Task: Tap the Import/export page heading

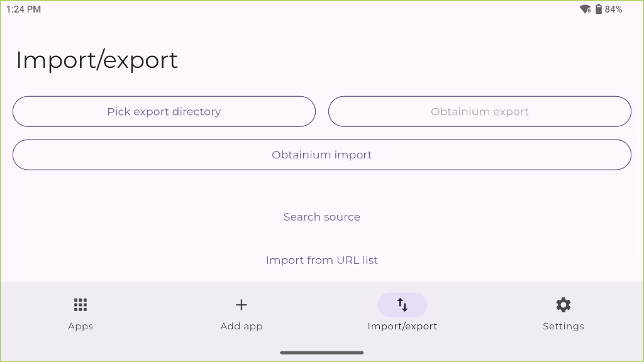Action: [97, 60]
